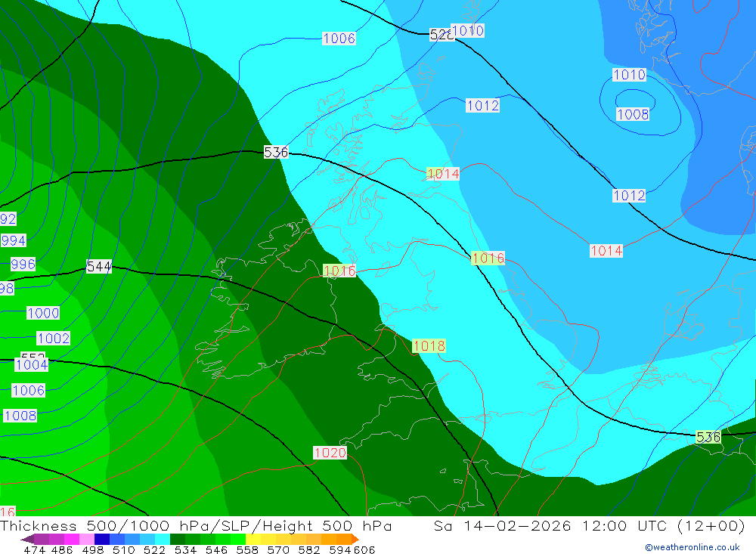This screenshot has height=554, width=756.
Task: Click the blue 1000 isobar label on the map
Action: click(43, 313)
